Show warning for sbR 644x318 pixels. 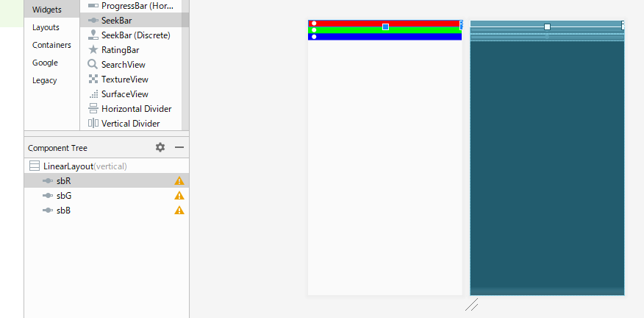[x=179, y=180]
